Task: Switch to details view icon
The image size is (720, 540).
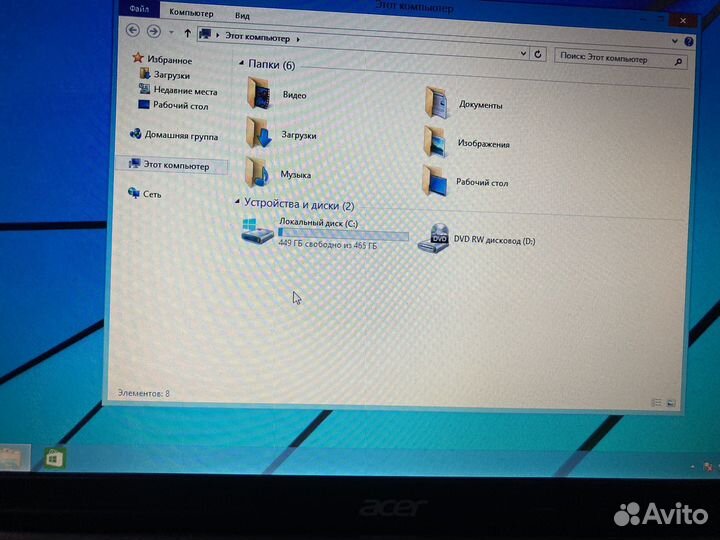Action: pos(657,403)
